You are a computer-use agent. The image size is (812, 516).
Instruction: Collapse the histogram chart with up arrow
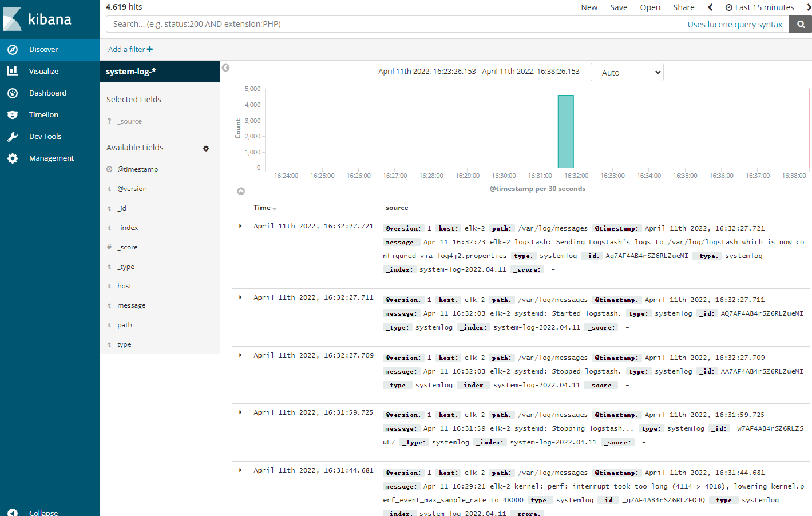tap(241, 191)
